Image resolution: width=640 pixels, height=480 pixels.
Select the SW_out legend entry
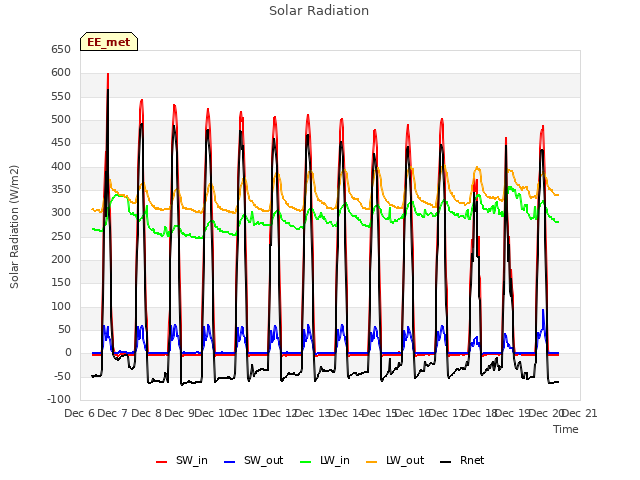coord(253,460)
